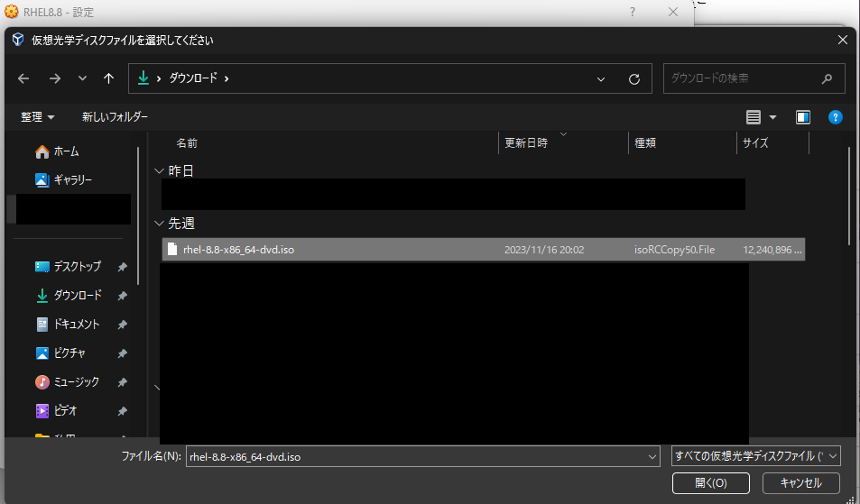Click the 12,240,896 size cell
This screenshot has width=860, height=504.
(772, 250)
